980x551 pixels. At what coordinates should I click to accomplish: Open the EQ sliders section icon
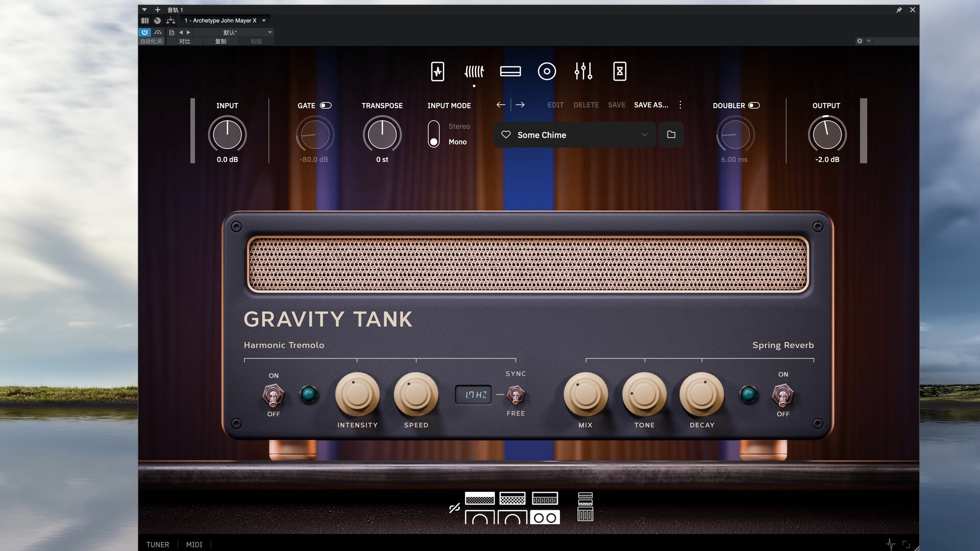[x=583, y=71]
